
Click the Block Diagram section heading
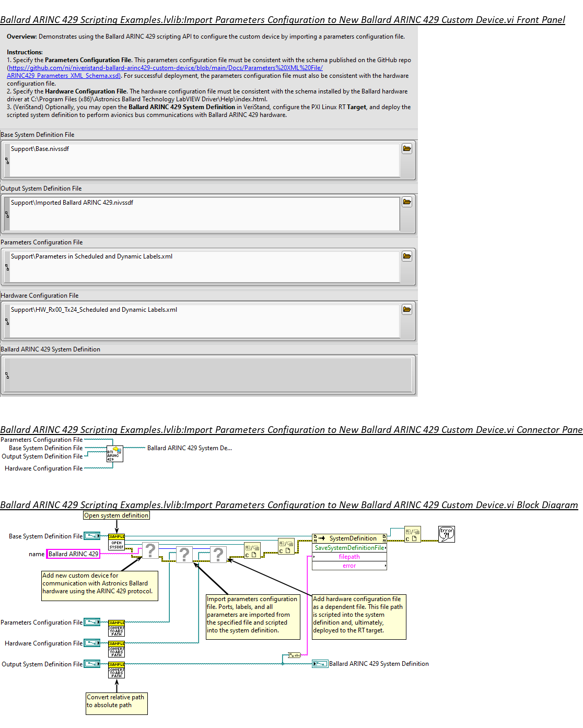[289, 504]
